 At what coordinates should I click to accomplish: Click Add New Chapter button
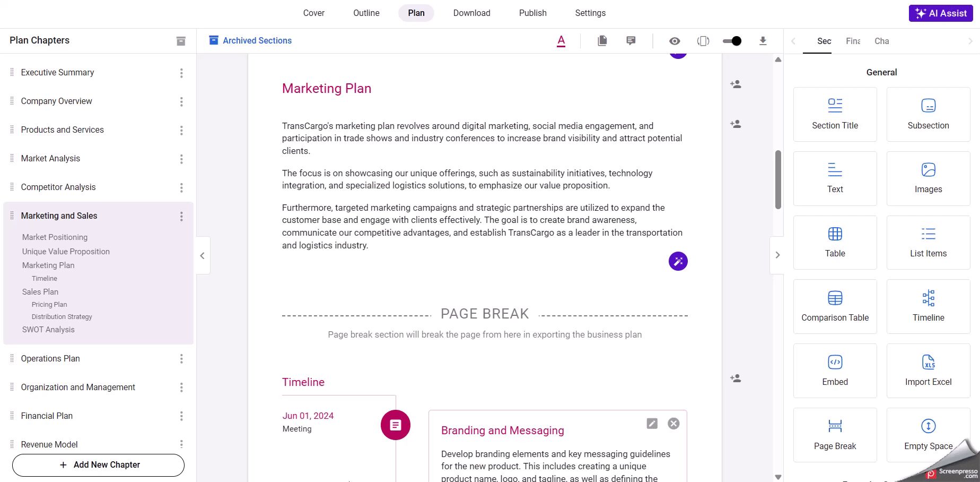[x=99, y=465]
